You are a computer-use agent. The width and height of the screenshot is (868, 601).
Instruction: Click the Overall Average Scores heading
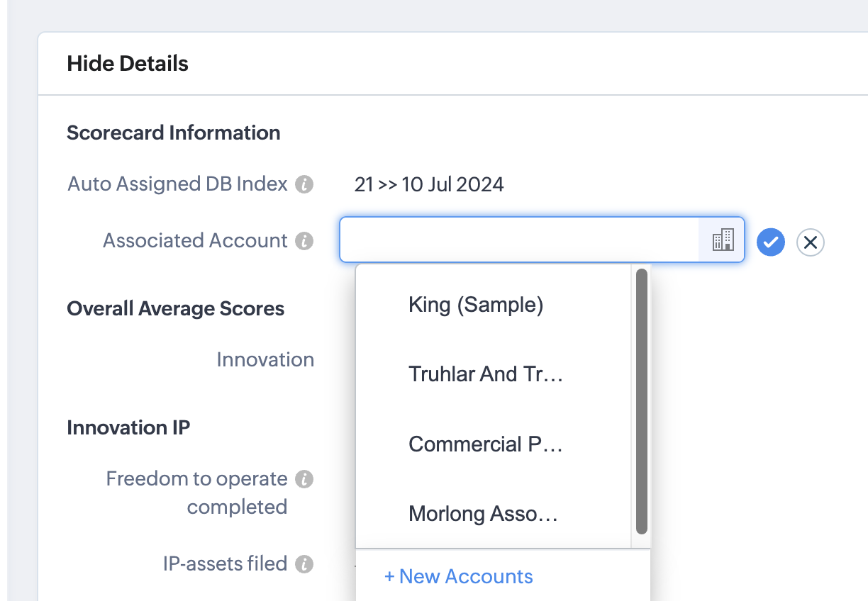[176, 309]
